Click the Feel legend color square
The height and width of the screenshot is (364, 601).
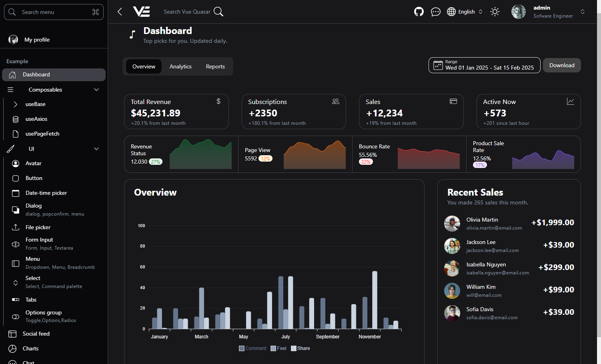point(272,348)
